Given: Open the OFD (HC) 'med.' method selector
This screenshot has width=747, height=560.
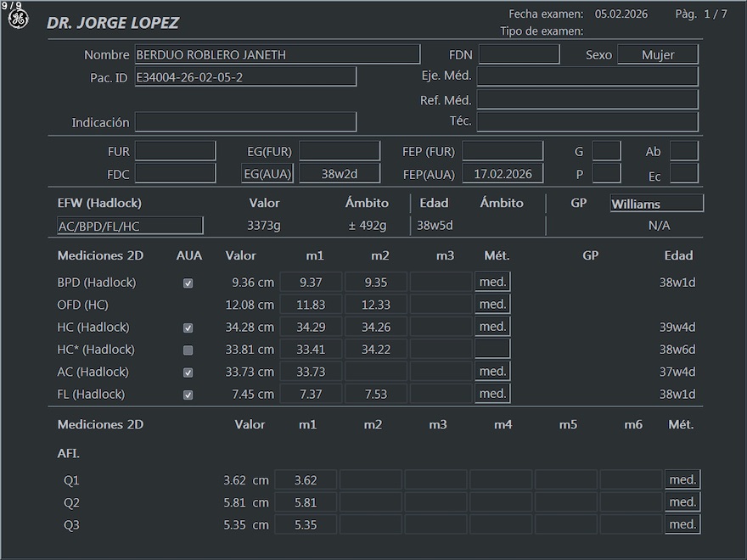Looking at the screenshot, I should pyautogui.click(x=492, y=304).
